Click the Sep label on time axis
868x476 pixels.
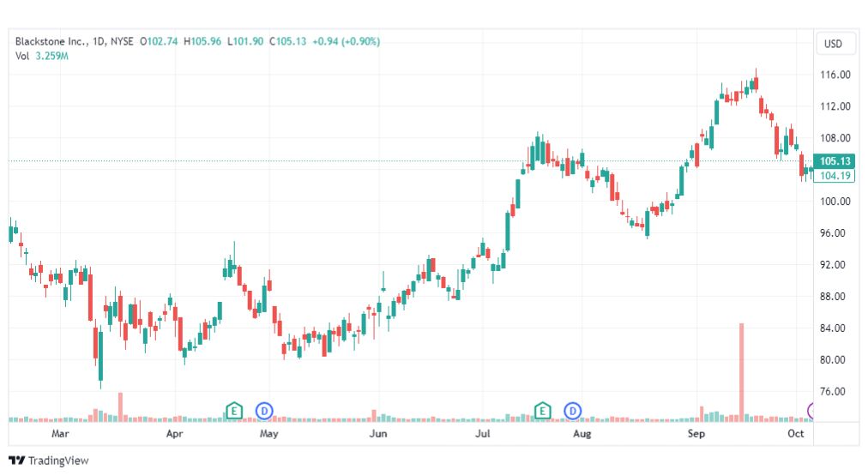click(x=696, y=433)
